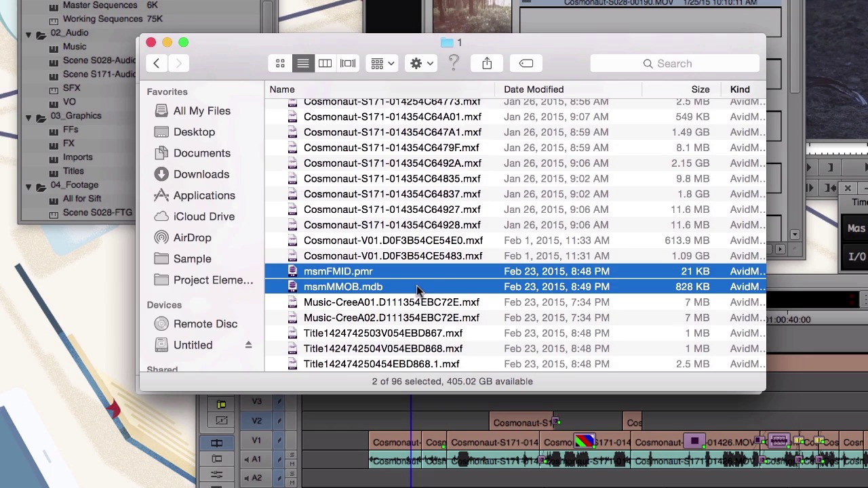Select file msmMMOB.mdb
The width and height of the screenshot is (868, 488).
[x=515, y=287]
